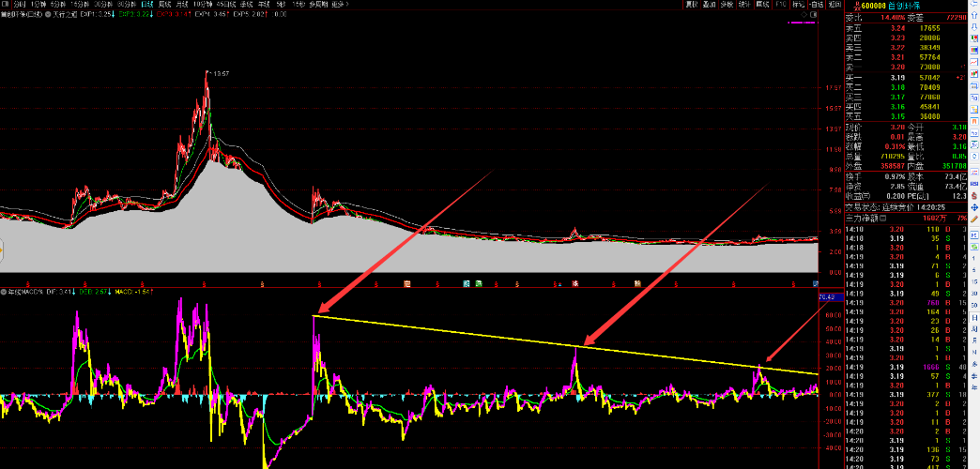Click the down arrow icon in right sidebar
The height and width of the screenshot is (469, 980).
pyautogui.click(x=974, y=26)
